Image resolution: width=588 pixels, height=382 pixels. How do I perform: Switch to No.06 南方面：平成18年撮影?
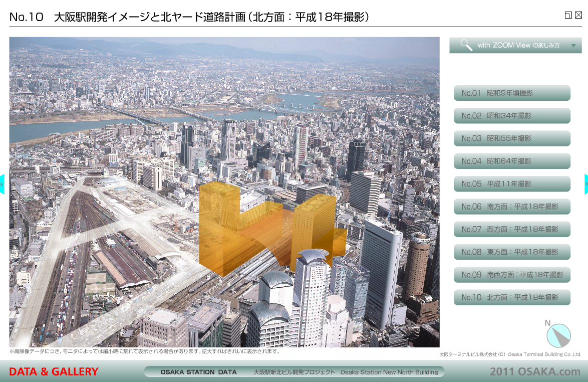click(x=511, y=207)
